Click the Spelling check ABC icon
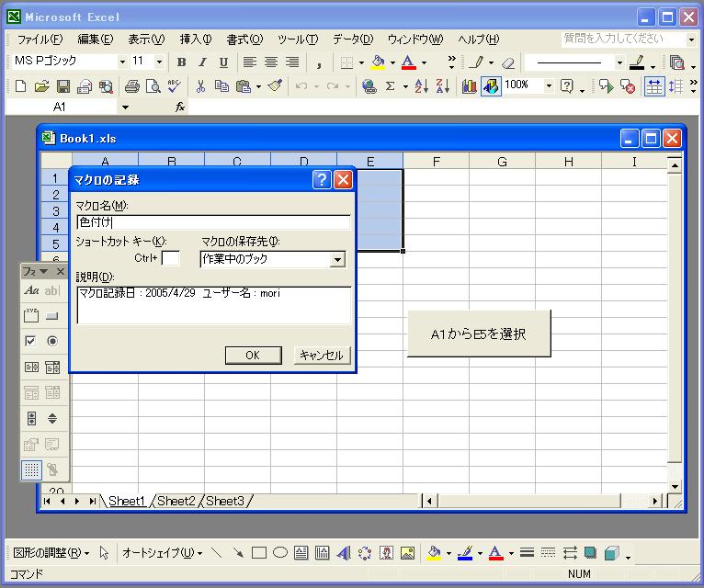 [x=175, y=85]
